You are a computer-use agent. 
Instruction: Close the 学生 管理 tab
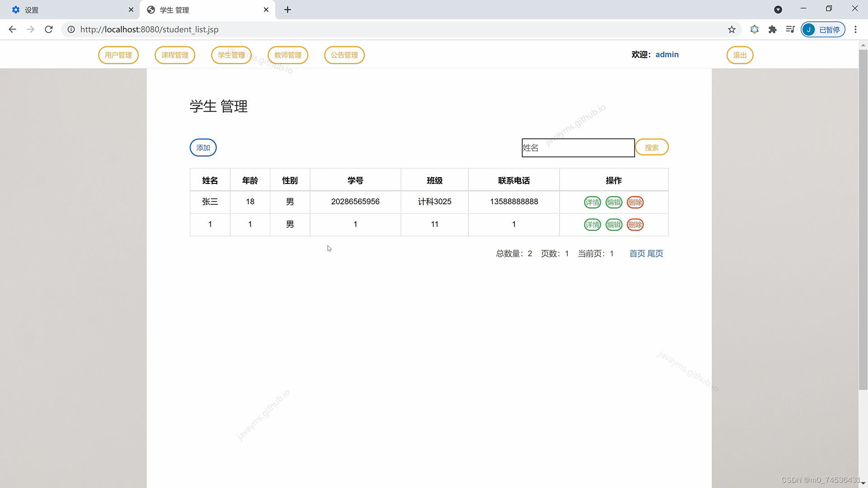pyautogui.click(x=266, y=9)
